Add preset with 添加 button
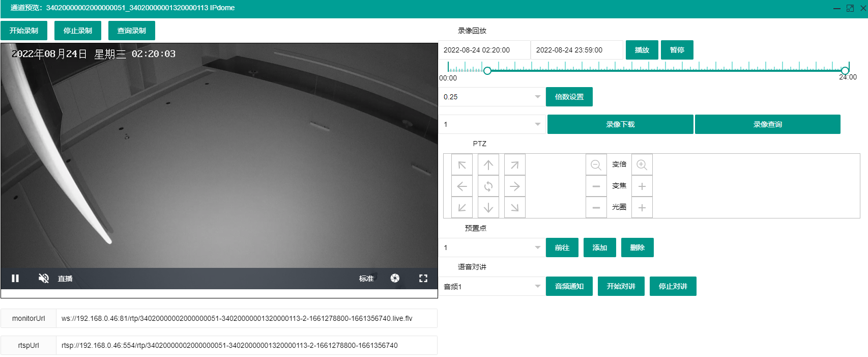The image size is (868, 357). pyautogui.click(x=600, y=248)
